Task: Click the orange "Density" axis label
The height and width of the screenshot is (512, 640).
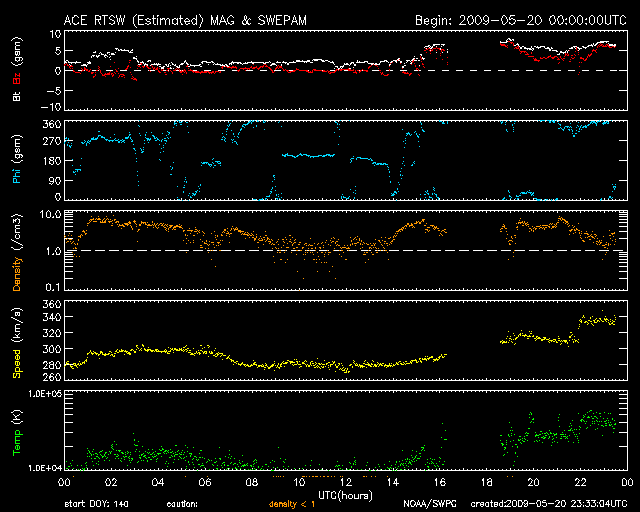Action: [x=16, y=274]
